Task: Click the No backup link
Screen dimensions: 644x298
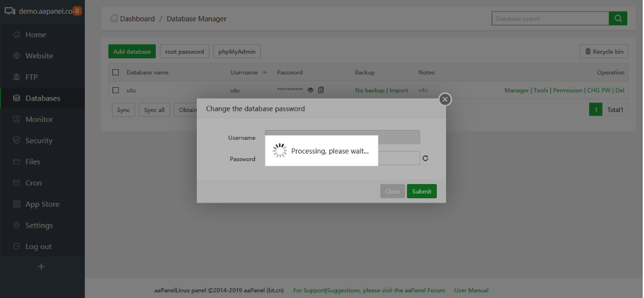Action: tap(370, 90)
